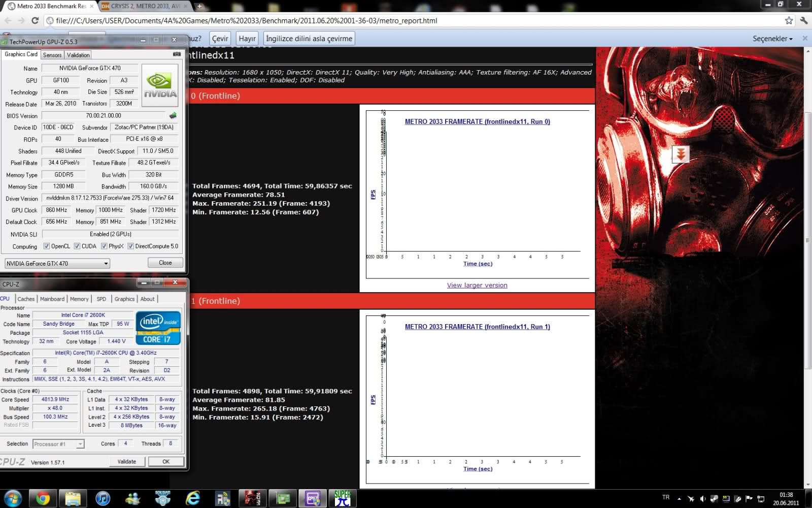The width and height of the screenshot is (812, 508).
Task: Click the OK button in CPU-Z
Action: tap(166, 462)
